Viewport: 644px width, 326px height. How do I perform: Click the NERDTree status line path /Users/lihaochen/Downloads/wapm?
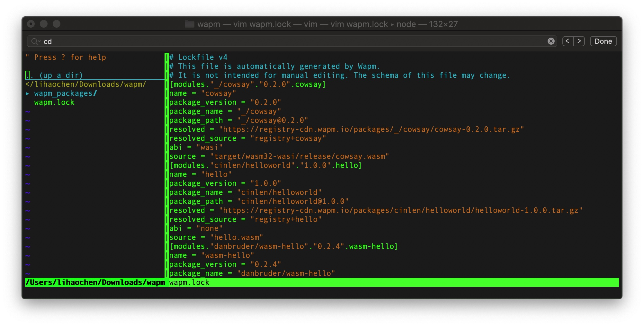[95, 282]
